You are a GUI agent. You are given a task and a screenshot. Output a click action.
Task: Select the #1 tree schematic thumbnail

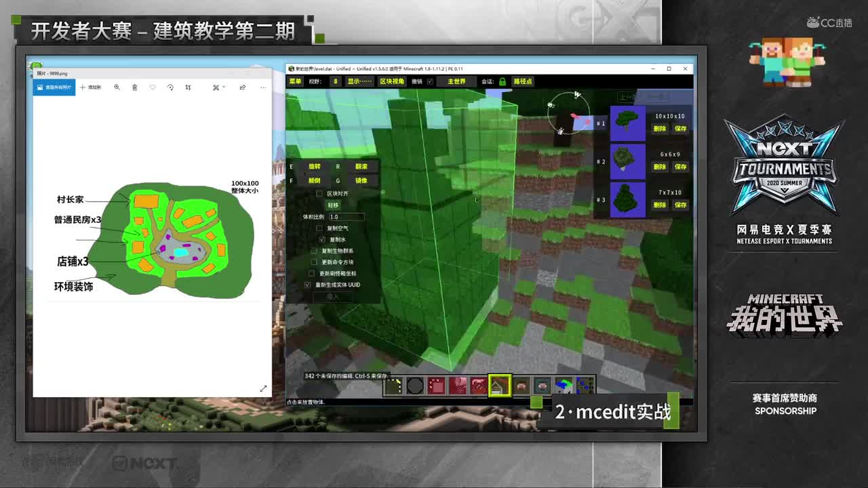click(x=628, y=123)
